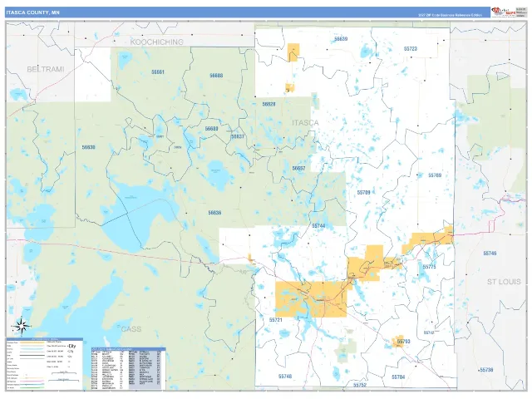Click ZIP code label 55748
532x399 pixels.
coord(285,377)
